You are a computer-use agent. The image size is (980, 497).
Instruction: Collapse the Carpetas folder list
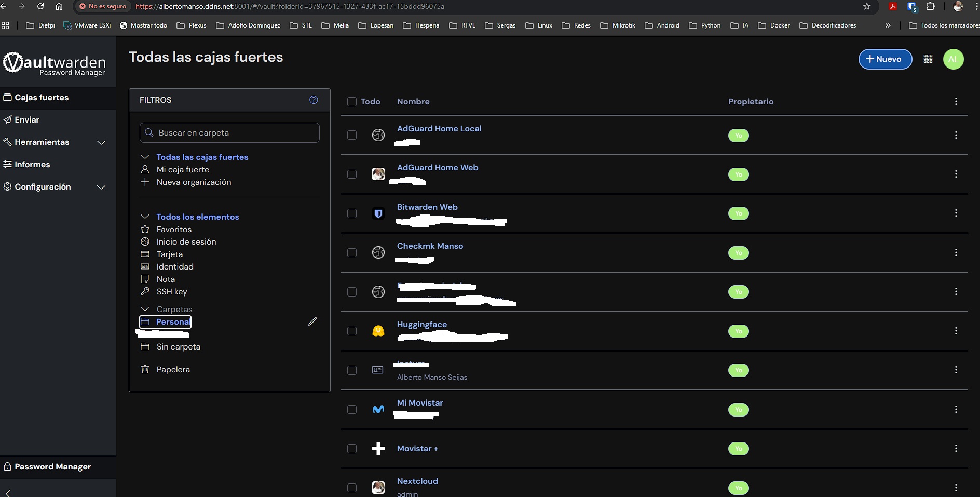145,309
